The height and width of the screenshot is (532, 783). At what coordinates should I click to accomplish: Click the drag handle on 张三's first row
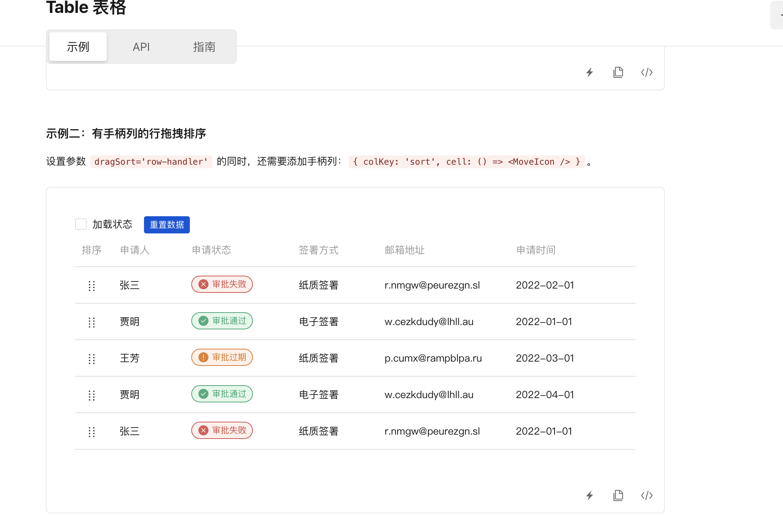(92, 286)
